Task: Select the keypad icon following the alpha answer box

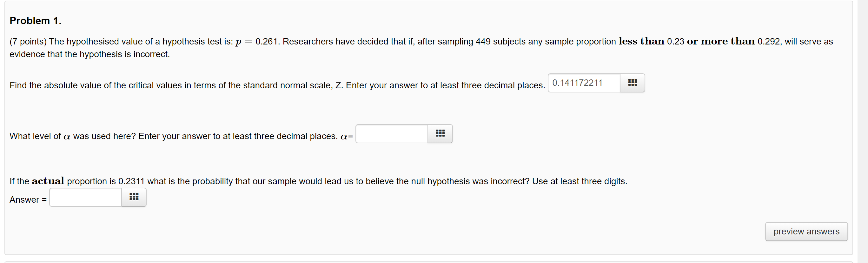Action: click(x=441, y=133)
